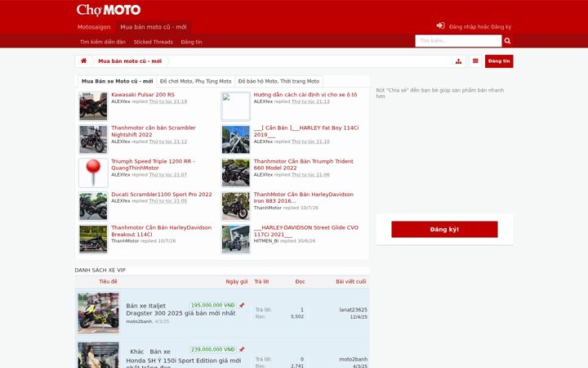Screen dimensions: 588x368
Task: Open HARLEY Fat Boy 114Ci thumbnail
Action: click(235, 139)
